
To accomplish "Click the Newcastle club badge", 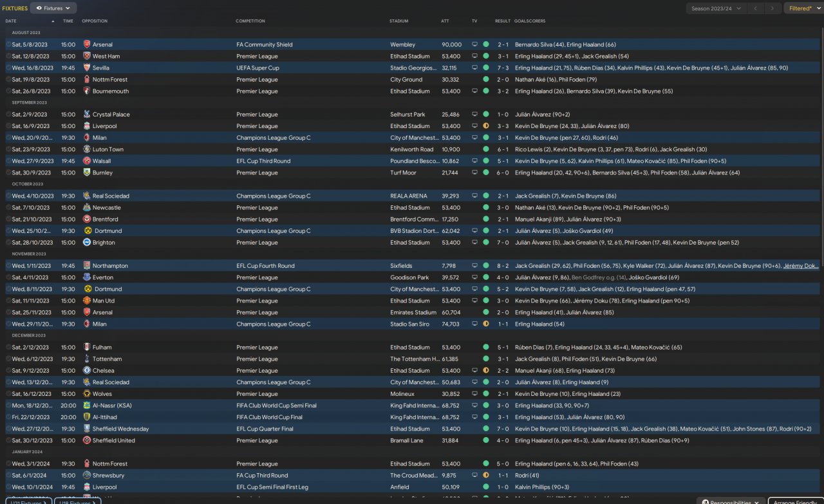I will [87, 208].
